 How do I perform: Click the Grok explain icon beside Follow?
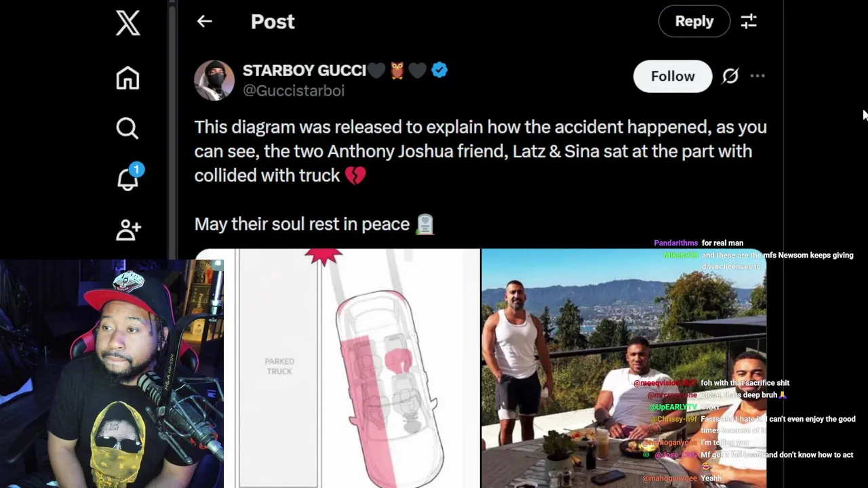pyautogui.click(x=730, y=76)
